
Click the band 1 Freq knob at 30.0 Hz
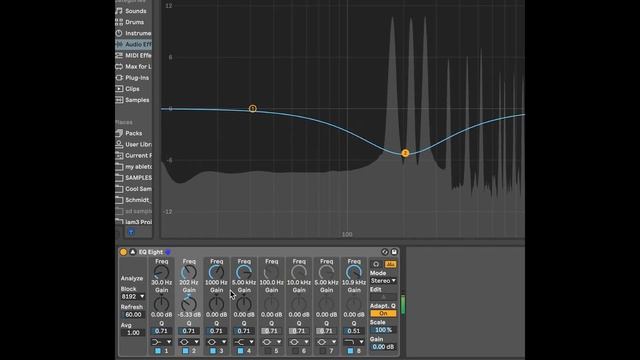(161, 272)
